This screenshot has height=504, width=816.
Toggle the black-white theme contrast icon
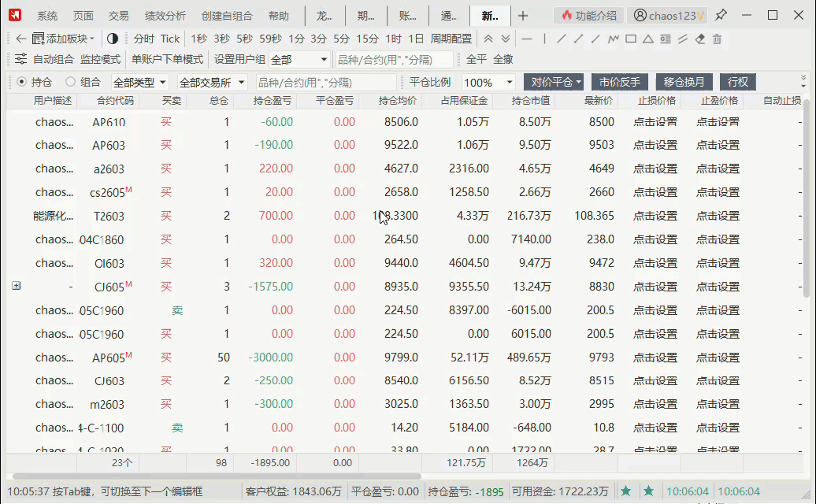(x=113, y=39)
